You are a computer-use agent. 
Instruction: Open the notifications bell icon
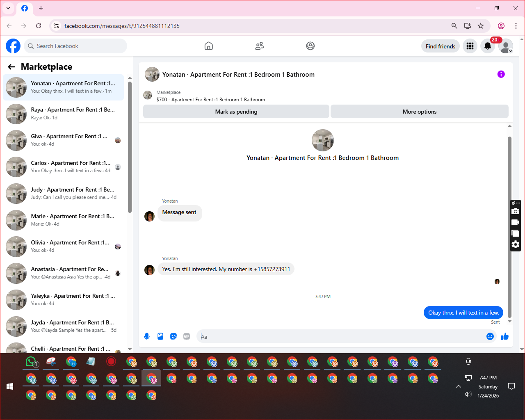click(488, 46)
